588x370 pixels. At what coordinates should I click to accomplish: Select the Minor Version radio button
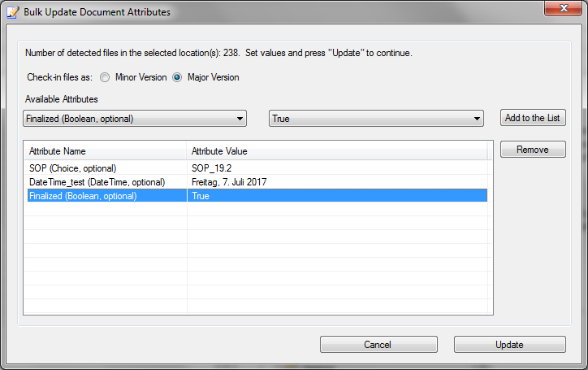[x=105, y=77]
